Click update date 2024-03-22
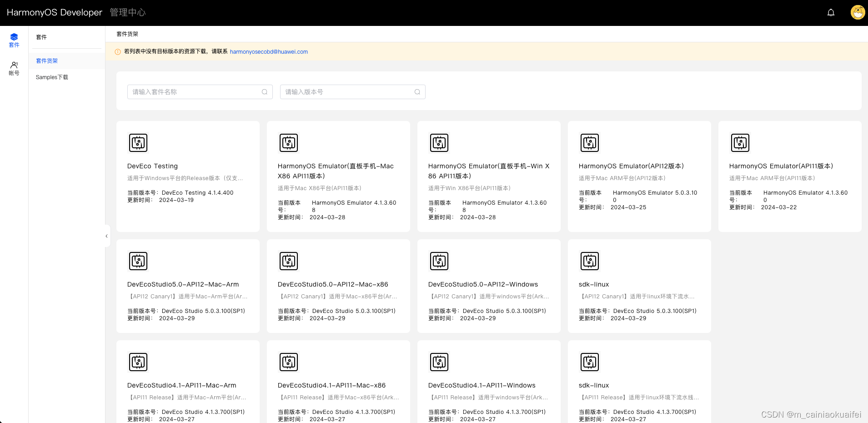The width and height of the screenshot is (868, 423). pos(779,207)
